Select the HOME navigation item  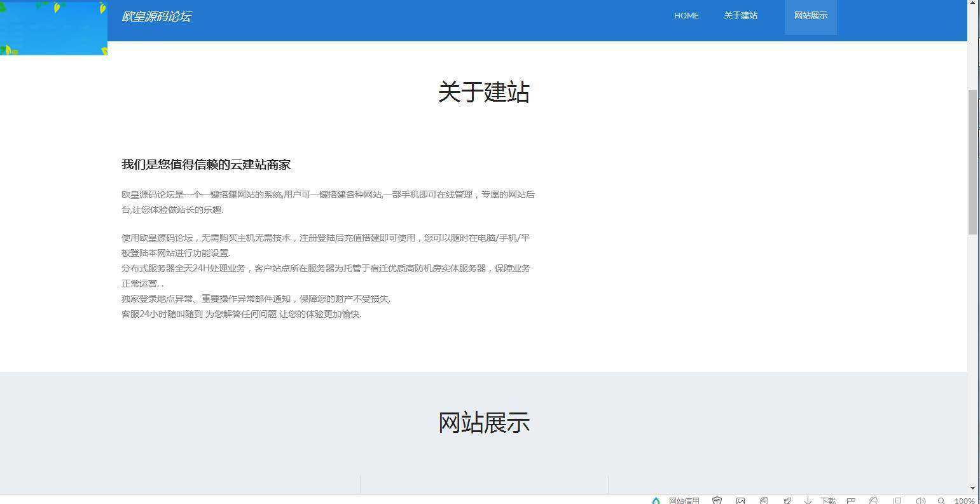point(686,15)
